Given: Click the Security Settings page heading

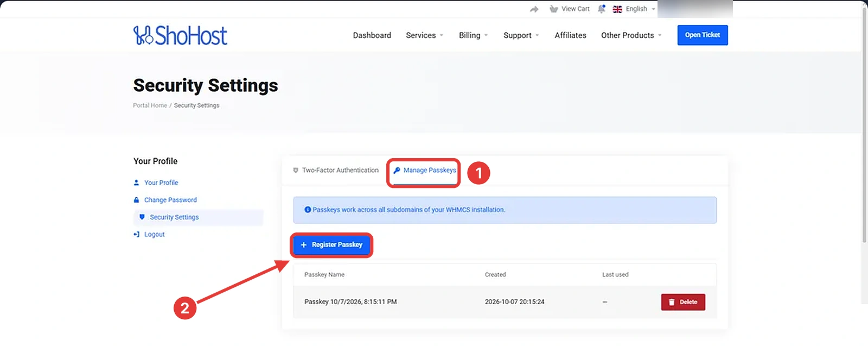Looking at the screenshot, I should click(206, 85).
